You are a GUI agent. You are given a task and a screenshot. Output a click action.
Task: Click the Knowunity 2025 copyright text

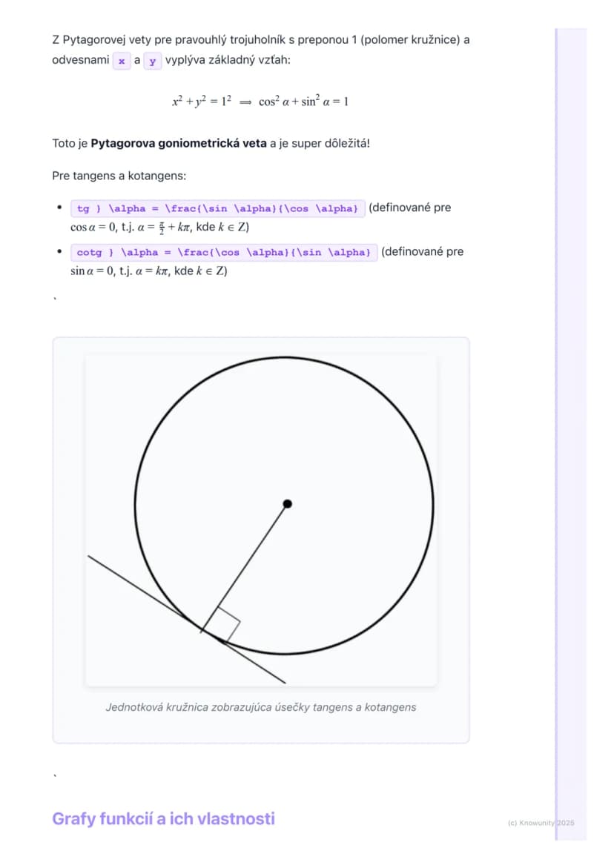click(541, 824)
